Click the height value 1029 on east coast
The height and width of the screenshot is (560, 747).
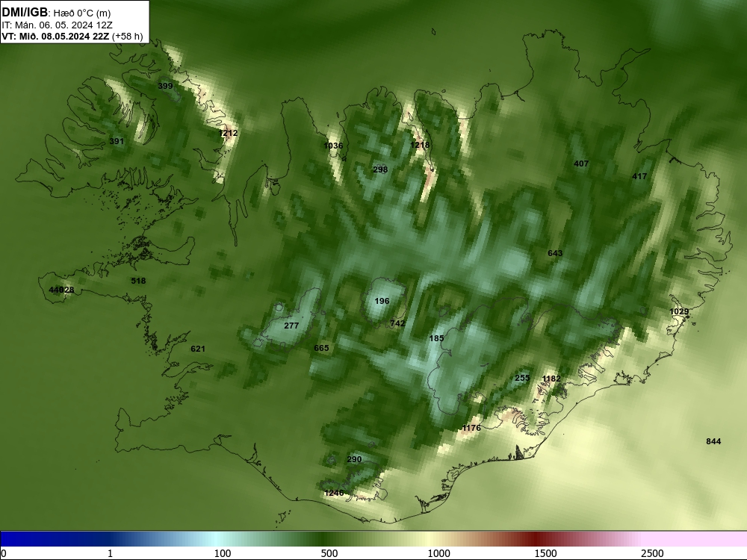[679, 312]
